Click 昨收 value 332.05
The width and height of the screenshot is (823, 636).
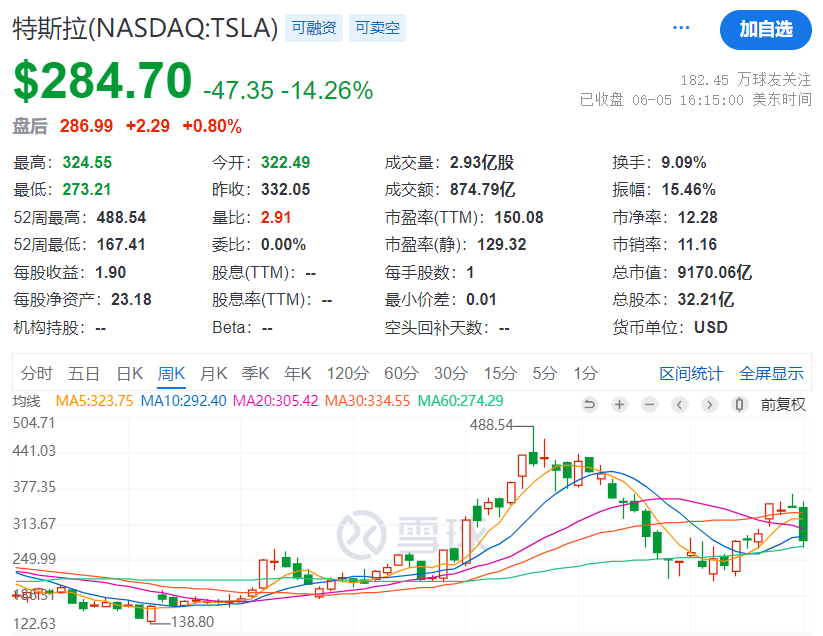(x=286, y=190)
